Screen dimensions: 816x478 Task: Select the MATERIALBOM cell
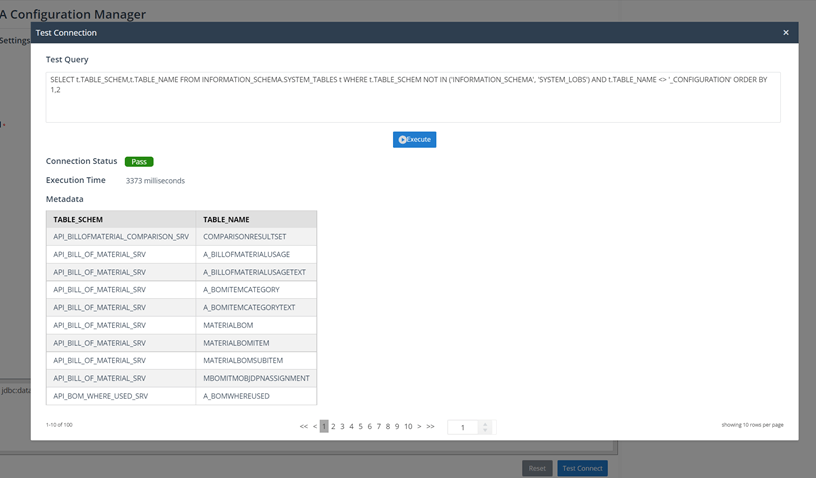(x=256, y=325)
